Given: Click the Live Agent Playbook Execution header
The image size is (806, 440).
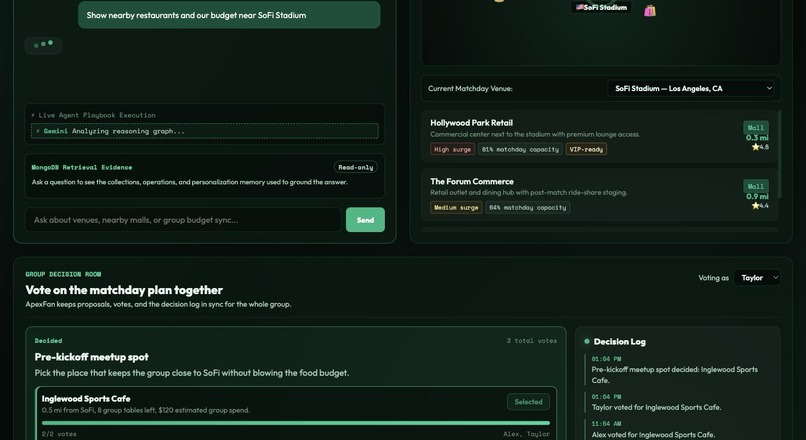Looking at the screenshot, I should pos(93,115).
